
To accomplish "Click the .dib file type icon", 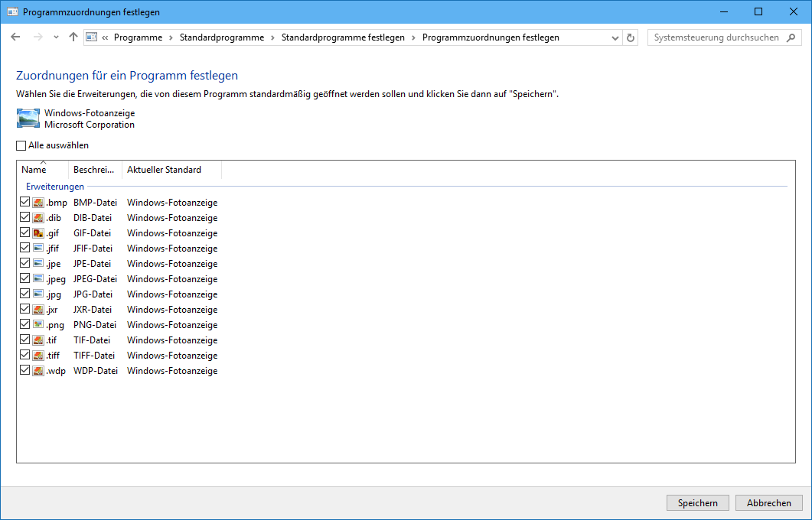I will (38, 218).
